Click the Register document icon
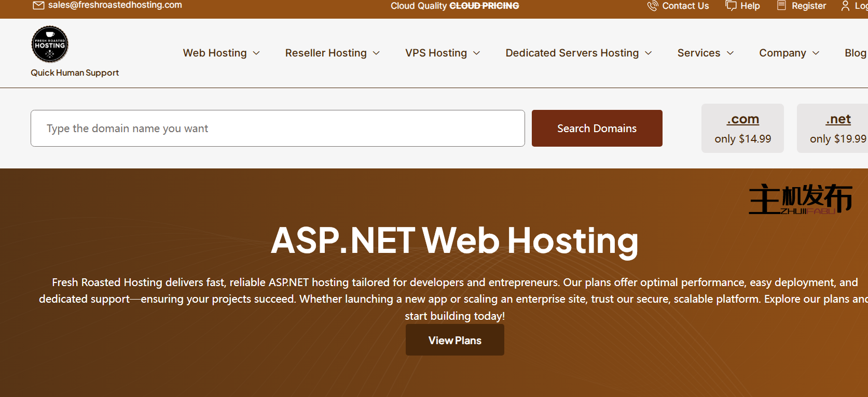The height and width of the screenshot is (397, 868). pyautogui.click(x=781, y=6)
